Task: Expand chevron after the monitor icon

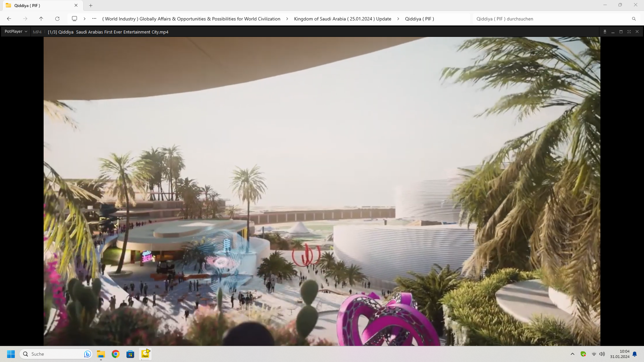Action: (85, 19)
